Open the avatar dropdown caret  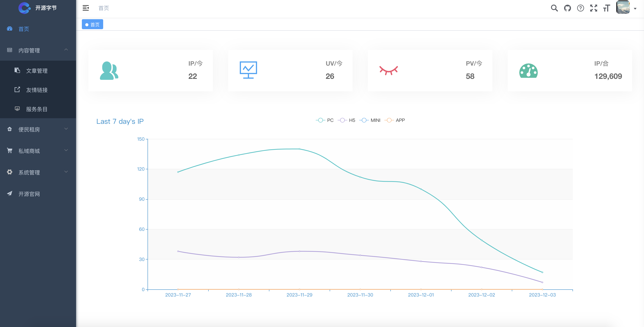click(635, 8)
